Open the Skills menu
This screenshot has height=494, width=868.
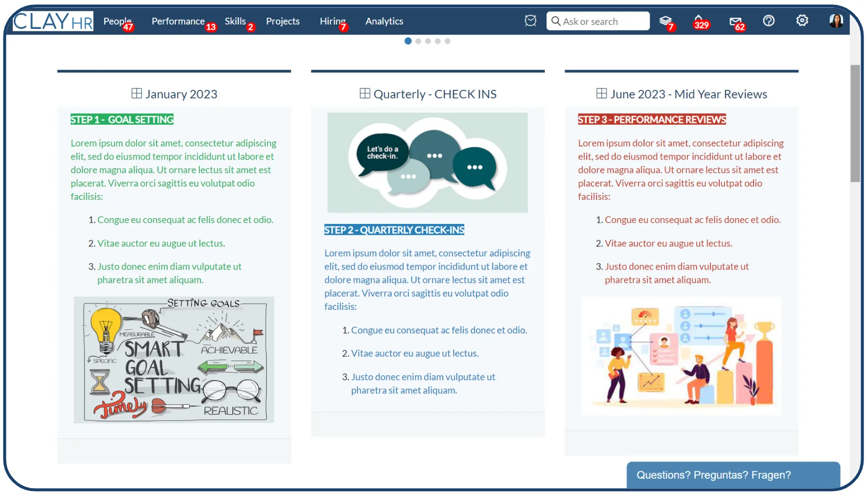coord(235,21)
